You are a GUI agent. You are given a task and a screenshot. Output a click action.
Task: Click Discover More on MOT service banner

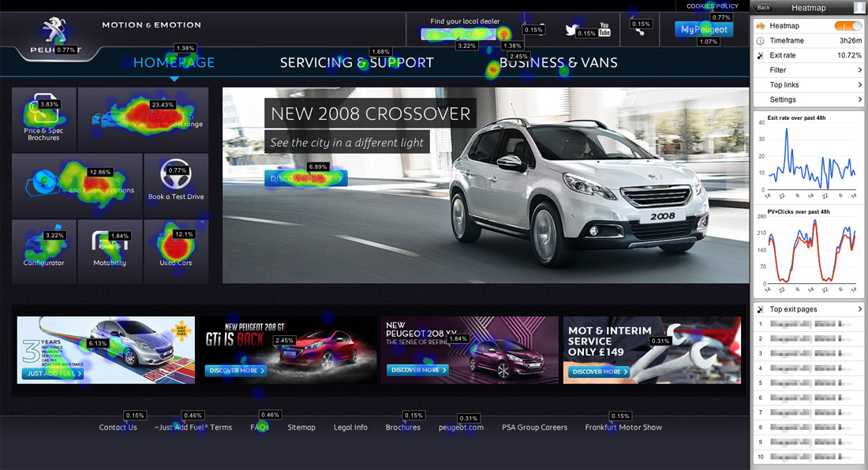[x=600, y=371]
